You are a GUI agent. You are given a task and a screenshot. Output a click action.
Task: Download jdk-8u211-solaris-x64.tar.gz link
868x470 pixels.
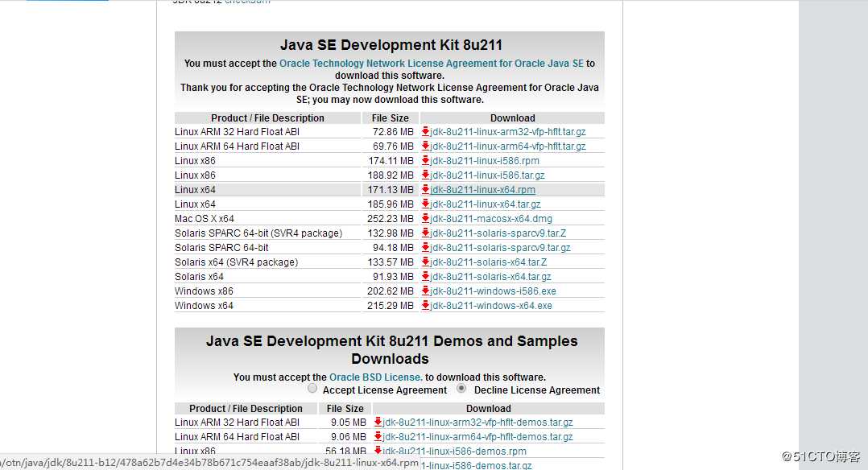[x=490, y=276]
